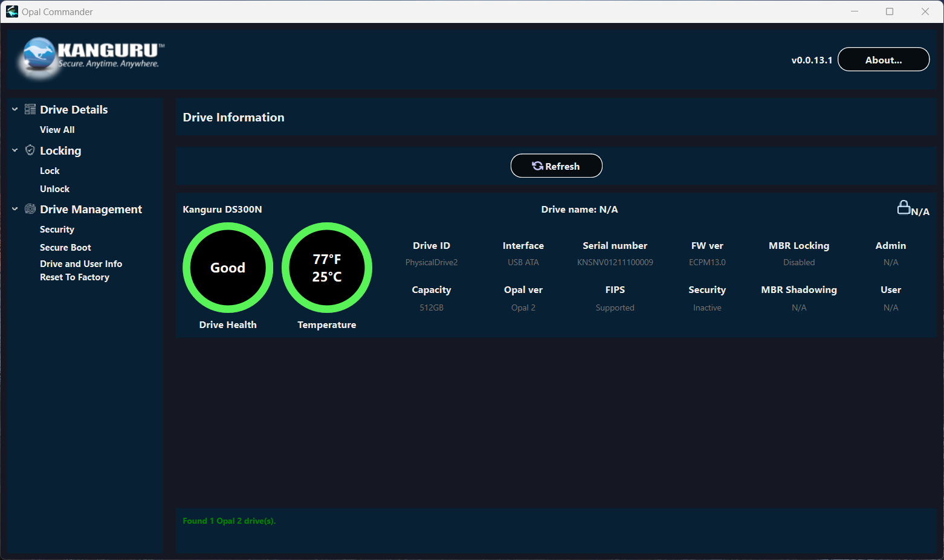Viewport: 944px width, 560px height.
Task: Open the Drive Details heading
Action: click(74, 109)
